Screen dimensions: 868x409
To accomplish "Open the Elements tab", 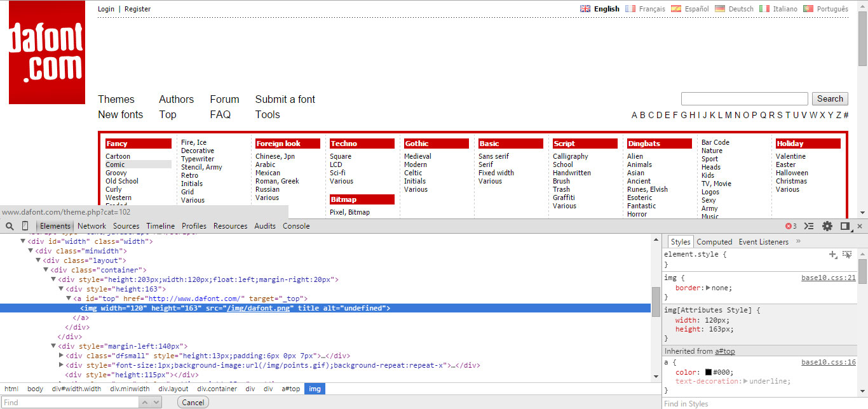I will click(x=55, y=226).
